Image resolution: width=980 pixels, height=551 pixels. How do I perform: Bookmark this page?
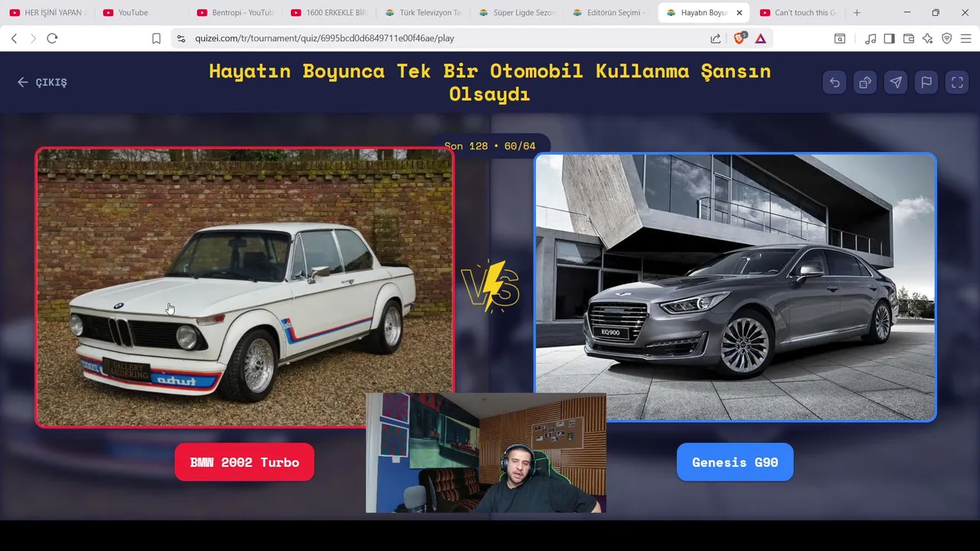click(x=156, y=38)
